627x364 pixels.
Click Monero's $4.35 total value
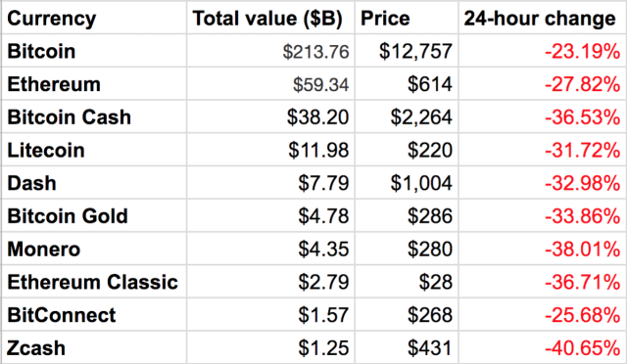[x=270, y=249]
